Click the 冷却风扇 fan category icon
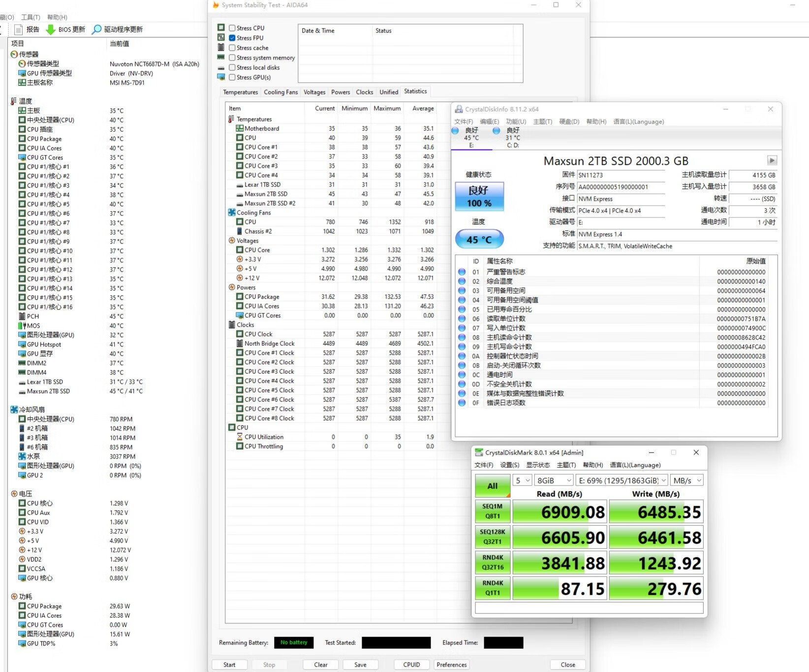 point(14,409)
